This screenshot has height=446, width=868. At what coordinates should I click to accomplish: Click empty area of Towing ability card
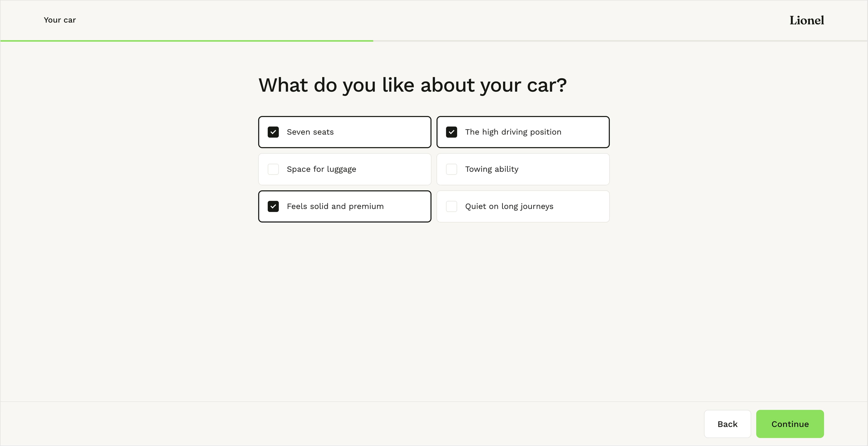(566, 169)
